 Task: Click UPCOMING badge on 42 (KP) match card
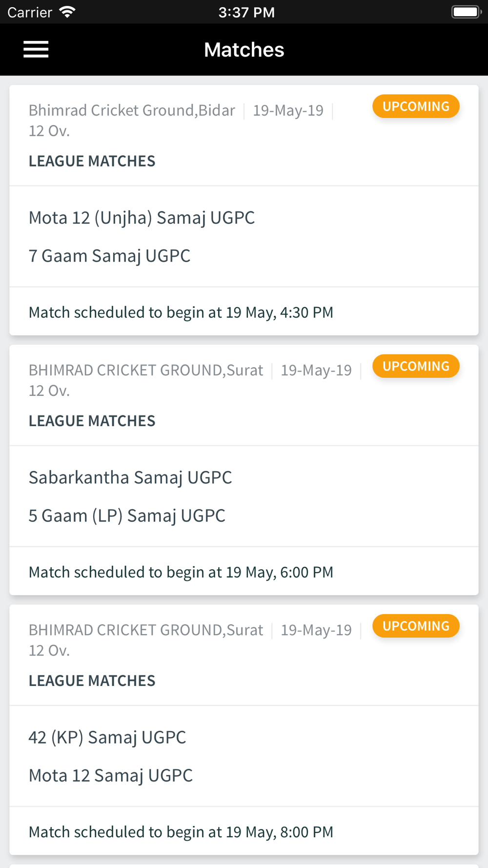(416, 626)
